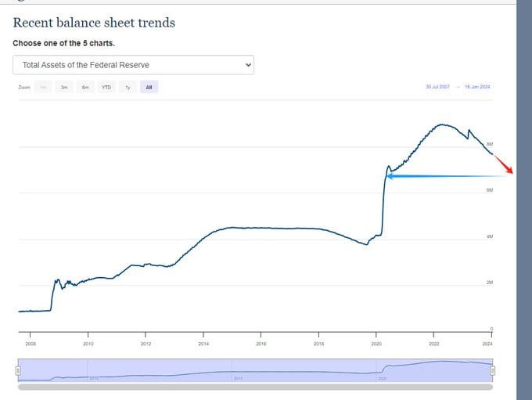The image size is (532, 400).
Task: Click the right navigator range handle
Action: [x=493, y=370]
